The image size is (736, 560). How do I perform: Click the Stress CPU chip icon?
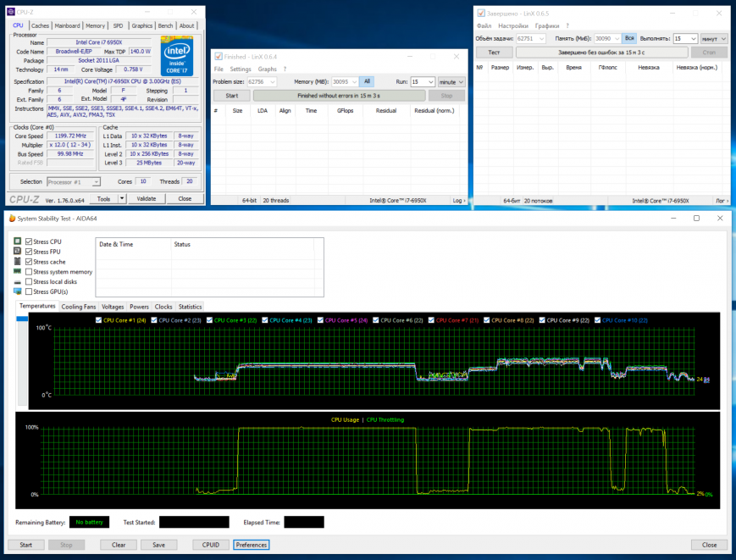18,241
